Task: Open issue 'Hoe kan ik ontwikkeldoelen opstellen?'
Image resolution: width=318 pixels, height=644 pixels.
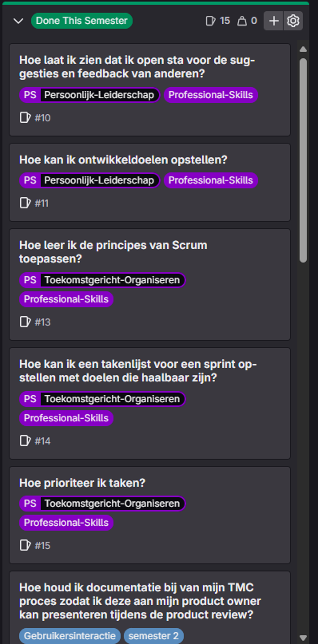Action: 123,160
